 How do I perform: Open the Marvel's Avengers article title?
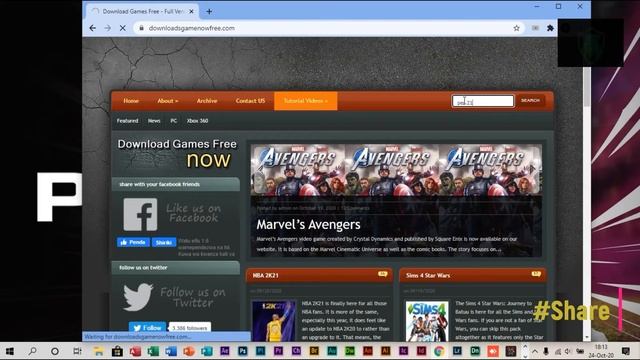[x=308, y=224]
